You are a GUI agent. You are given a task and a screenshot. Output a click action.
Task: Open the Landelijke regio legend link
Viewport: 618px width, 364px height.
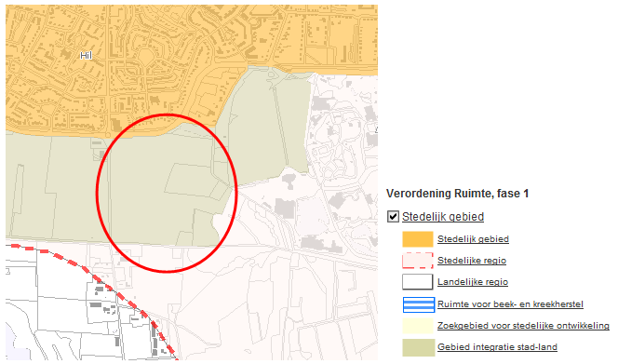point(473,282)
